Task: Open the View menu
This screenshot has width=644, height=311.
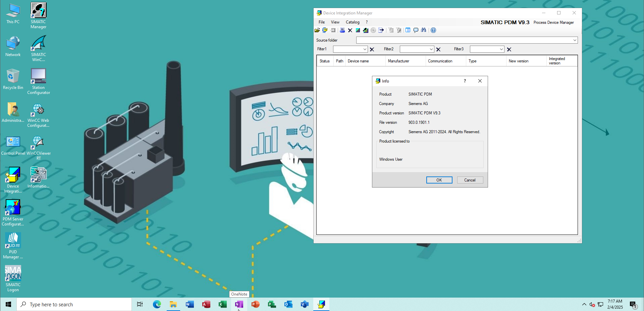Action: pyautogui.click(x=335, y=22)
